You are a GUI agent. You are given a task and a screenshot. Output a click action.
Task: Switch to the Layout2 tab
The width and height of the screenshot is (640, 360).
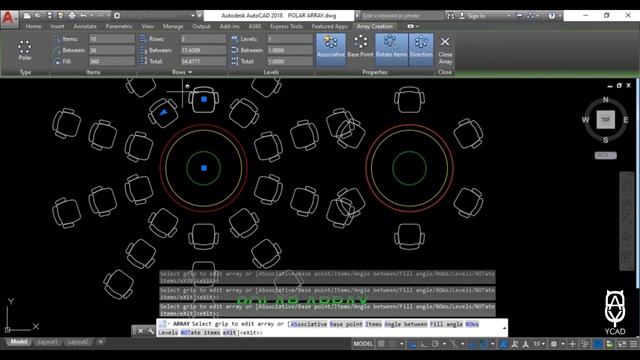click(x=78, y=342)
